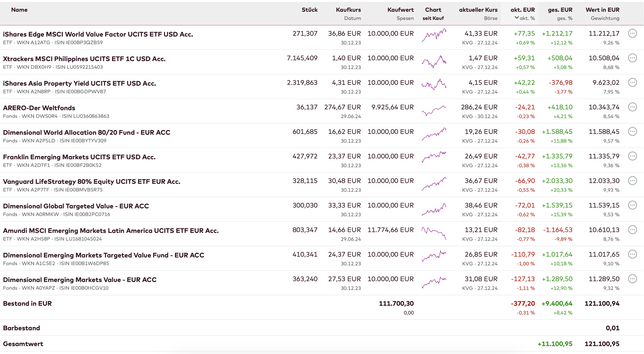Open options menu for iShares Asia Property Yield
The height and width of the screenshot is (354, 644).
(632, 83)
